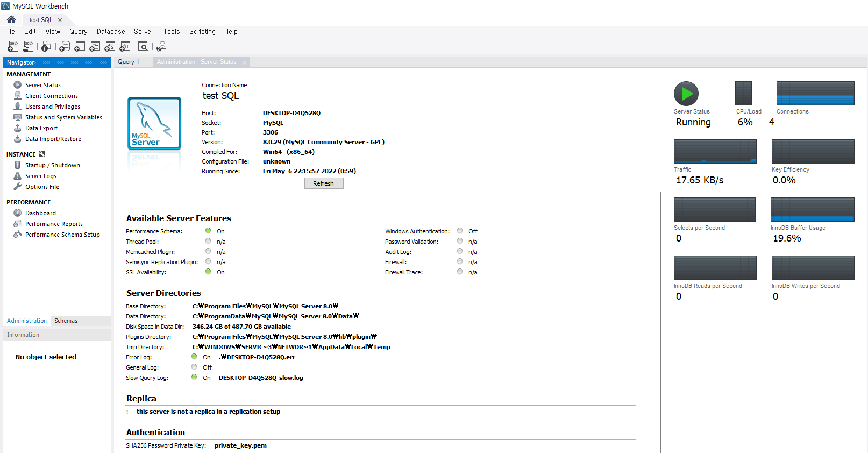Open Data Import/Restore
868x453 pixels.
click(x=53, y=139)
